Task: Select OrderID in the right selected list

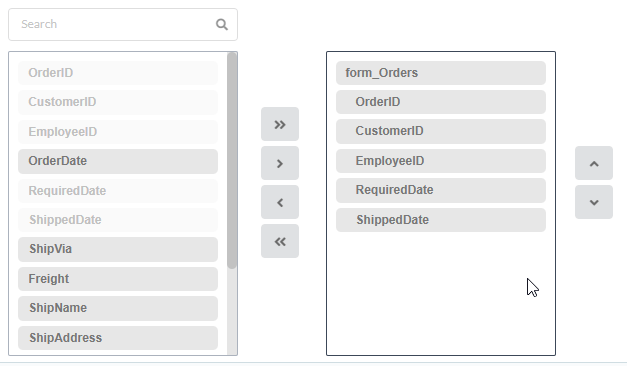Action: (441, 102)
